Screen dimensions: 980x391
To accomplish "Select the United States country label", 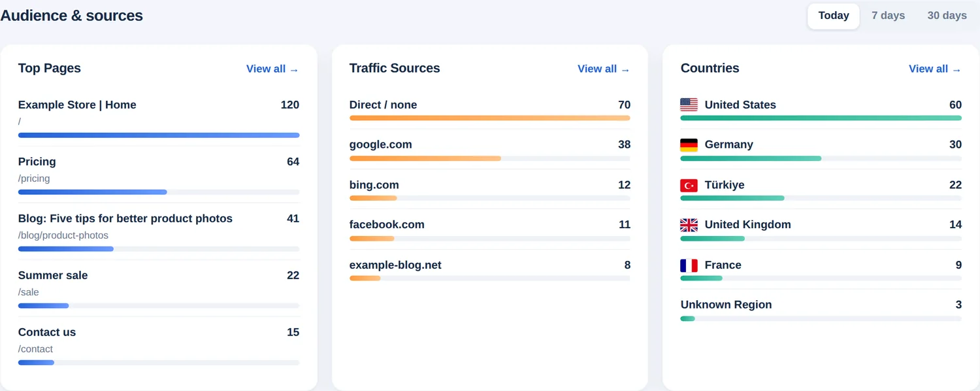I will pyautogui.click(x=740, y=105).
